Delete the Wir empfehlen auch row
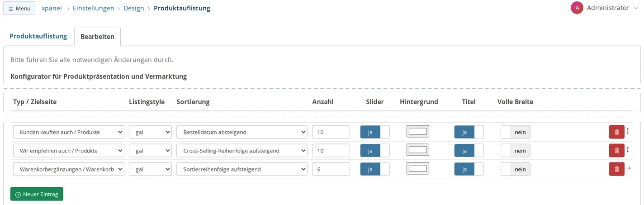The image size is (644, 205). coord(616,151)
